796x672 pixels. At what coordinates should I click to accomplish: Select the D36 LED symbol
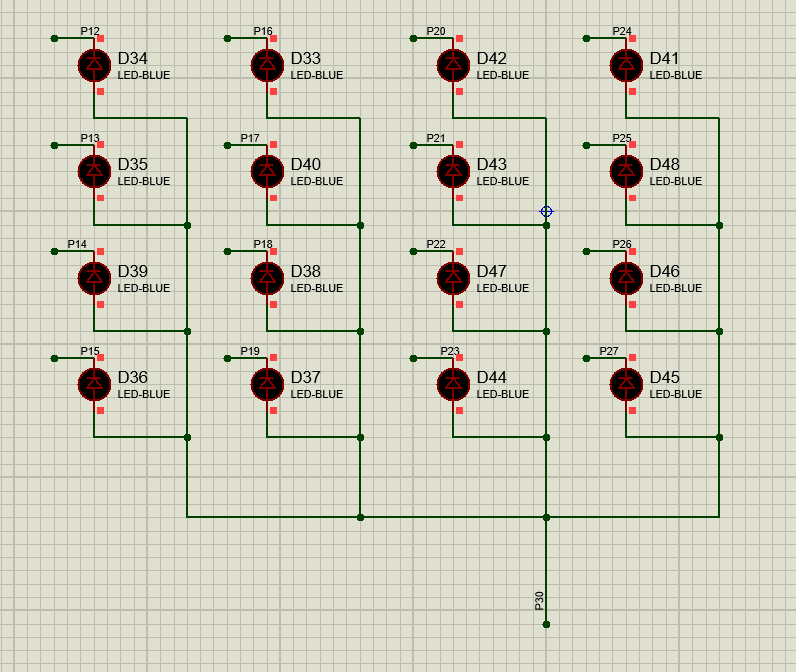coord(94,384)
